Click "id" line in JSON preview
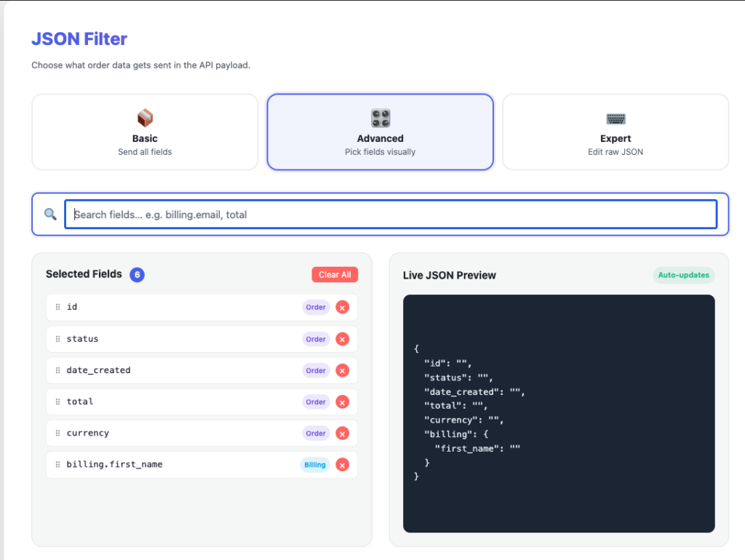This screenshot has width=745, height=560. [x=447, y=364]
